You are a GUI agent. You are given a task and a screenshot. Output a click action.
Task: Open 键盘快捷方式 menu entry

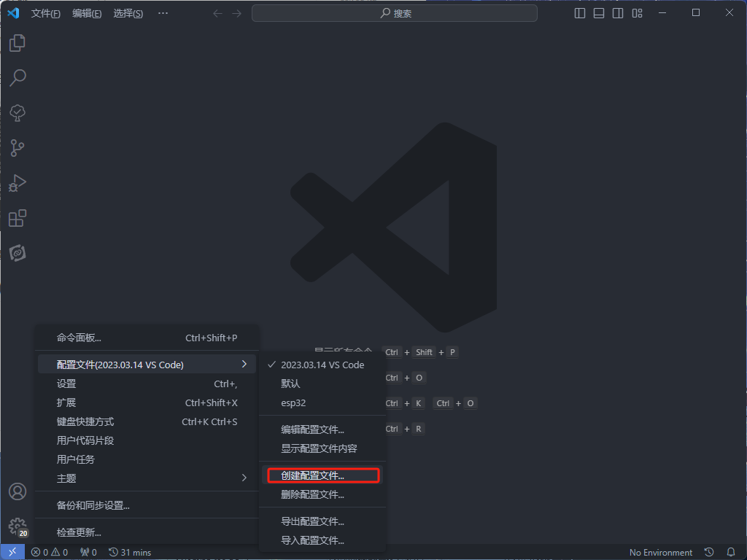[x=147, y=421]
